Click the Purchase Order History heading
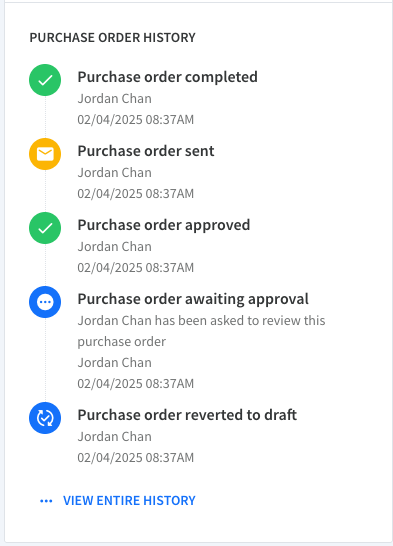Screen dimensions: 393x546 [x=112, y=38]
